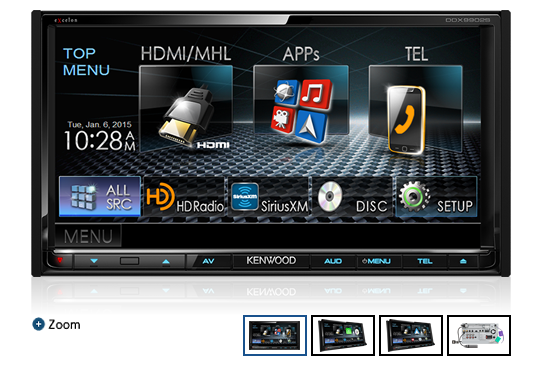Viewport: 538px width, 380px height.
Task: Select the ALL SRC button
Action: (x=100, y=197)
